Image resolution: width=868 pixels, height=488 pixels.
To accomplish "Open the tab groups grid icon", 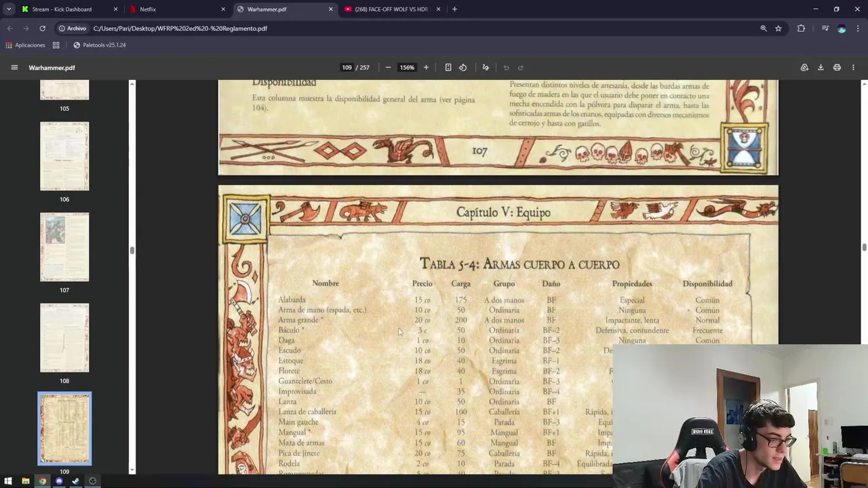I will click(56, 45).
